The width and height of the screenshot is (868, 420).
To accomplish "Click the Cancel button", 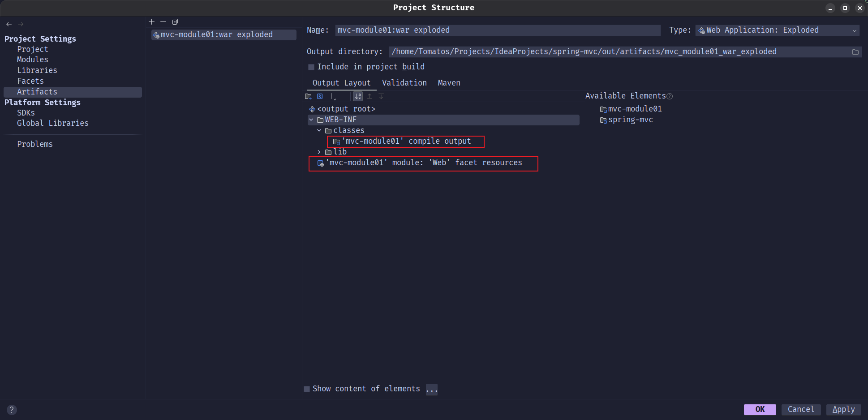I will click(801, 409).
